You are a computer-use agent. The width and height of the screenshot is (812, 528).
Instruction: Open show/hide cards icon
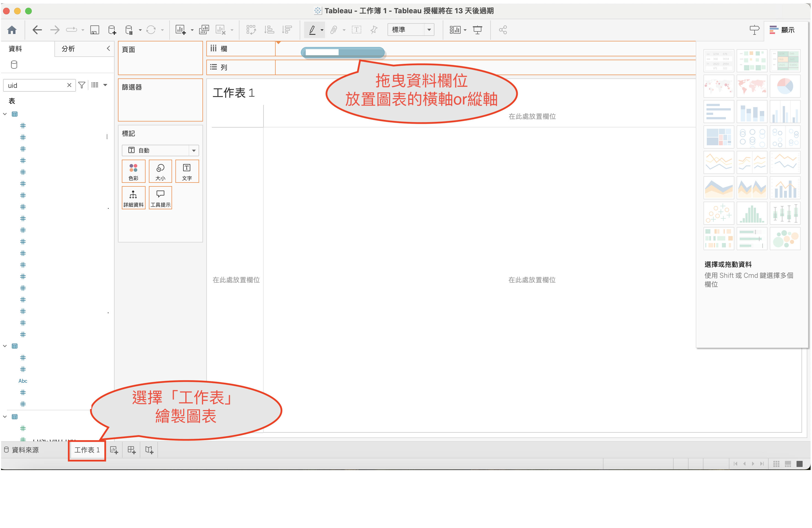455,30
